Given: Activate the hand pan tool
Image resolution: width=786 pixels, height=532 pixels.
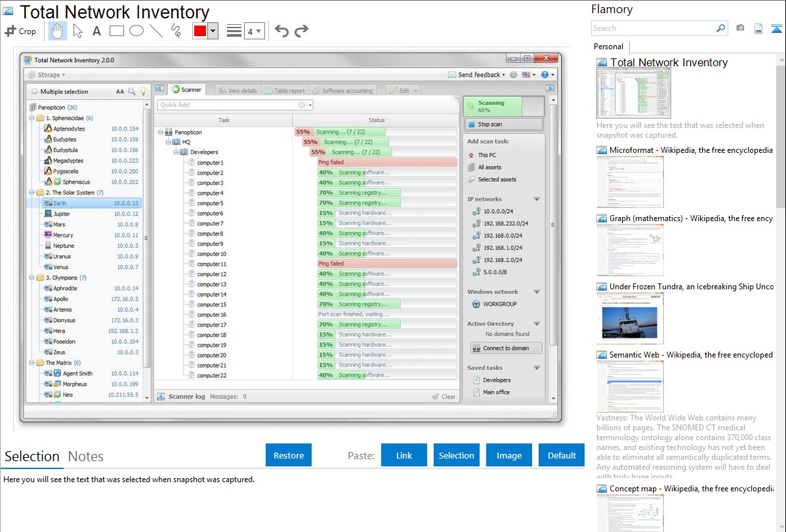Looking at the screenshot, I should click(57, 31).
